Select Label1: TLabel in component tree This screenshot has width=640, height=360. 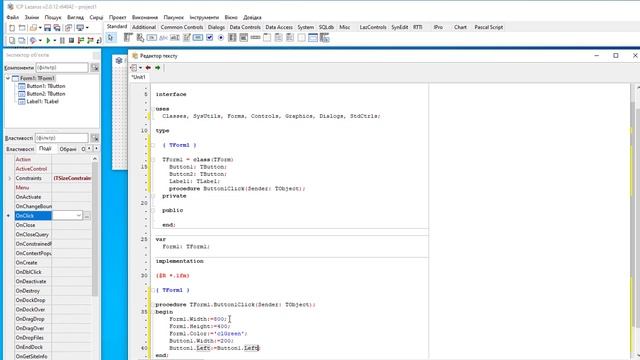pos(42,102)
